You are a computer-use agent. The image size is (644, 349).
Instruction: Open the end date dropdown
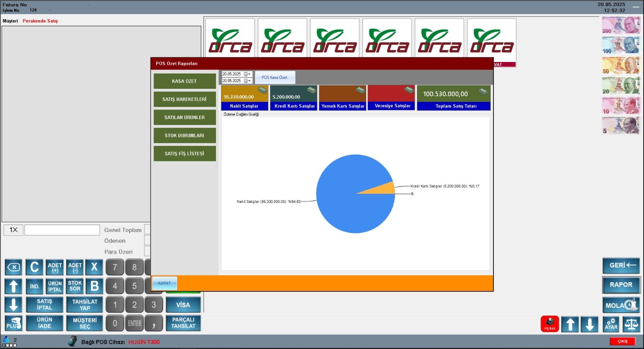coord(250,81)
